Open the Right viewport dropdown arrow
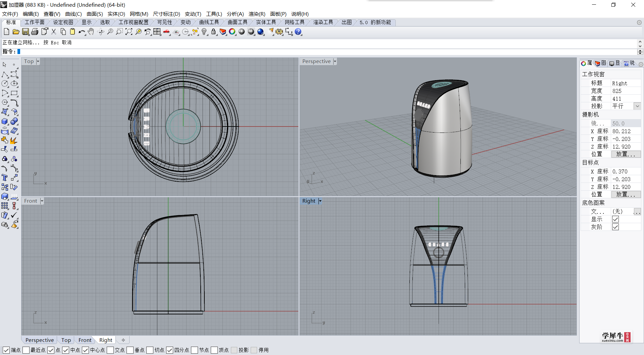The height and width of the screenshot is (355, 644). pos(320,201)
